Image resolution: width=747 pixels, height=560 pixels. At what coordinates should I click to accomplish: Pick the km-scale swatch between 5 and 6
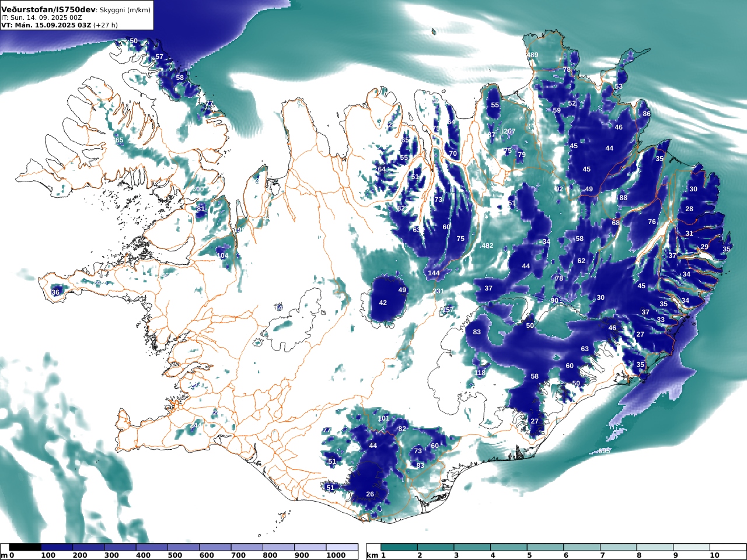pos(545,547)
